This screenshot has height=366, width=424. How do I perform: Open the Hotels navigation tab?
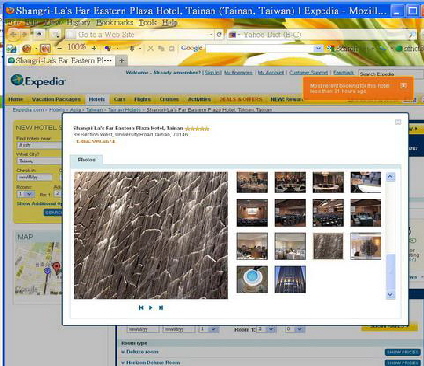97,99
